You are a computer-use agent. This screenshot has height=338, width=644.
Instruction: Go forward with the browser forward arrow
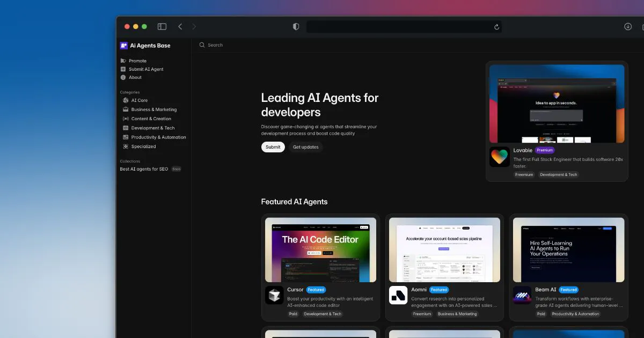click(194, 26)
